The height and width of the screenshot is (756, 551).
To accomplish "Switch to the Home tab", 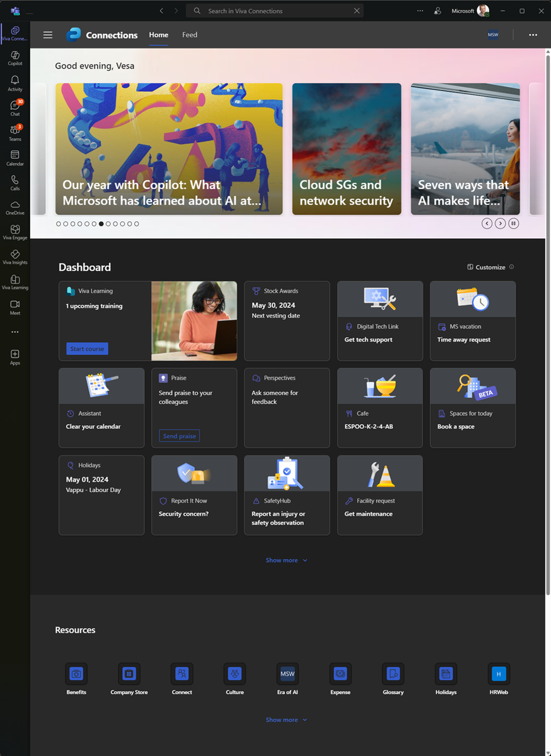I will tap(159, 35).
